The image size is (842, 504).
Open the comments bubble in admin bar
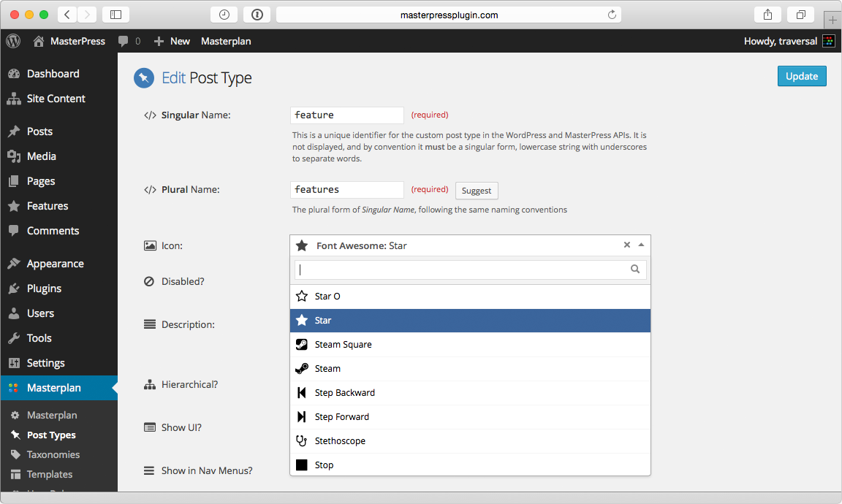123,42
